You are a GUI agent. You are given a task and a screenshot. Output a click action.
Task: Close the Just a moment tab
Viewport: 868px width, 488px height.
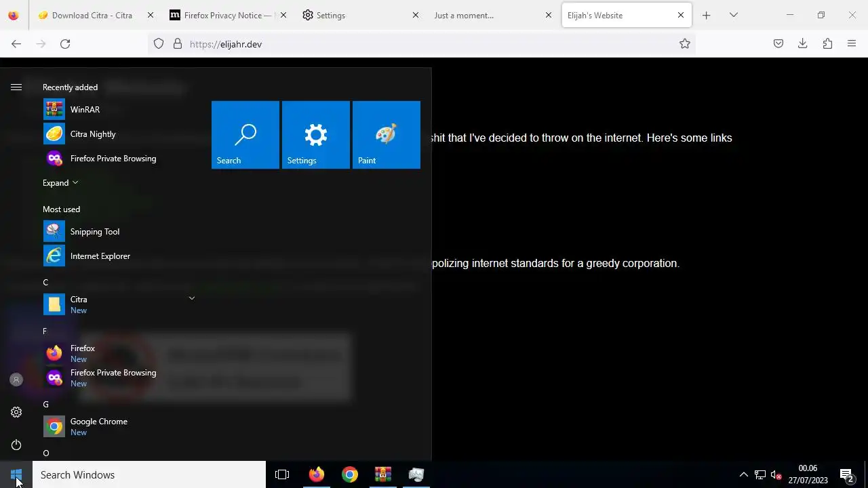click(x=549, y=15)
